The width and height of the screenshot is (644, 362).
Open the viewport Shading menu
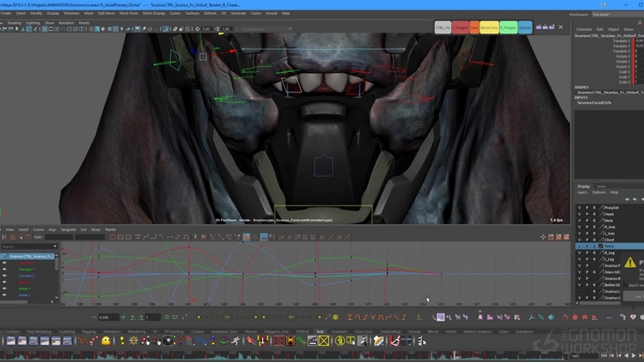pyautogui.click(x=14, y=23)
